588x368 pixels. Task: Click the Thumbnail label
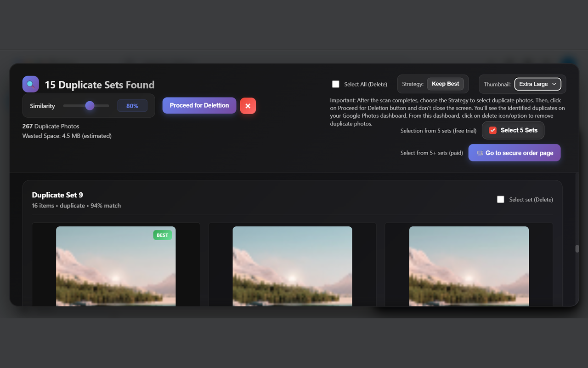(x=497, y=84)
